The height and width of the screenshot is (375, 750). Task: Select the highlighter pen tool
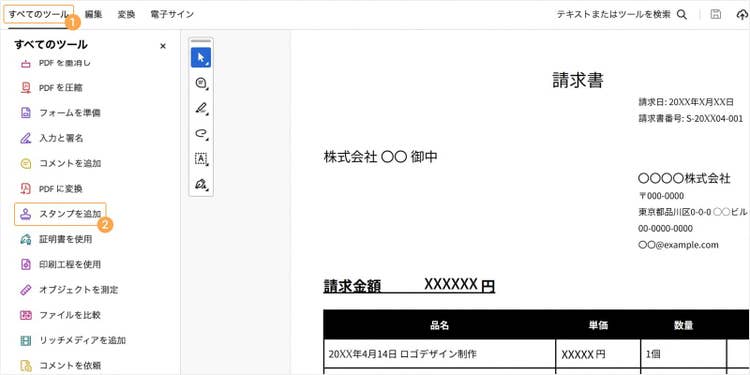[201, 109]
